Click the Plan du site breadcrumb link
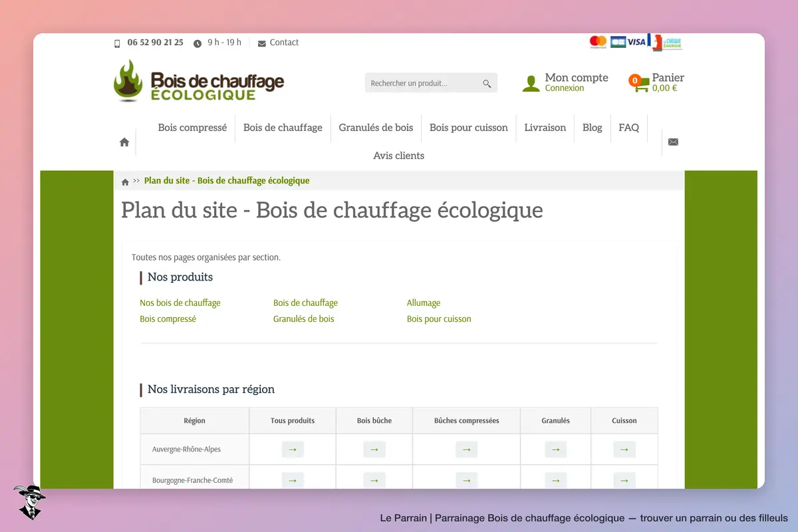 (227, 181)
